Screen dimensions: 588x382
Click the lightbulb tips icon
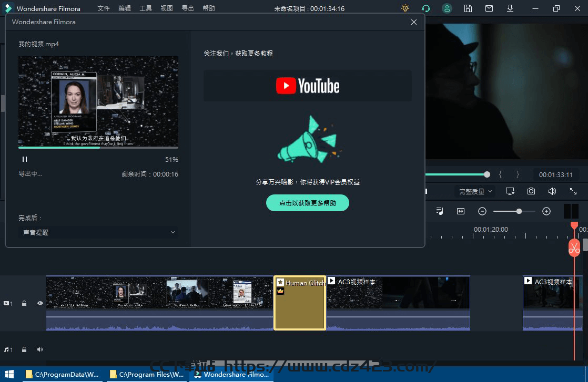click(405, 8)
